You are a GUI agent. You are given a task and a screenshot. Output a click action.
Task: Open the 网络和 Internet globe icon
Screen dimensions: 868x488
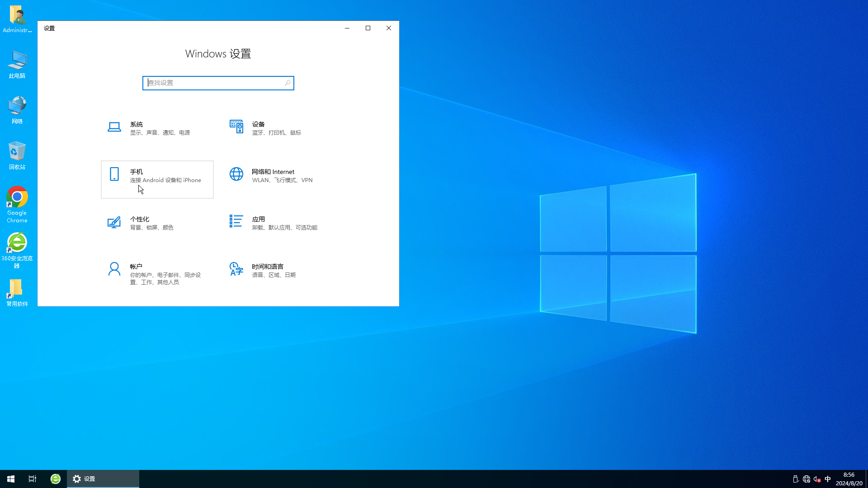pyautogui.click(x=236, y=174)
